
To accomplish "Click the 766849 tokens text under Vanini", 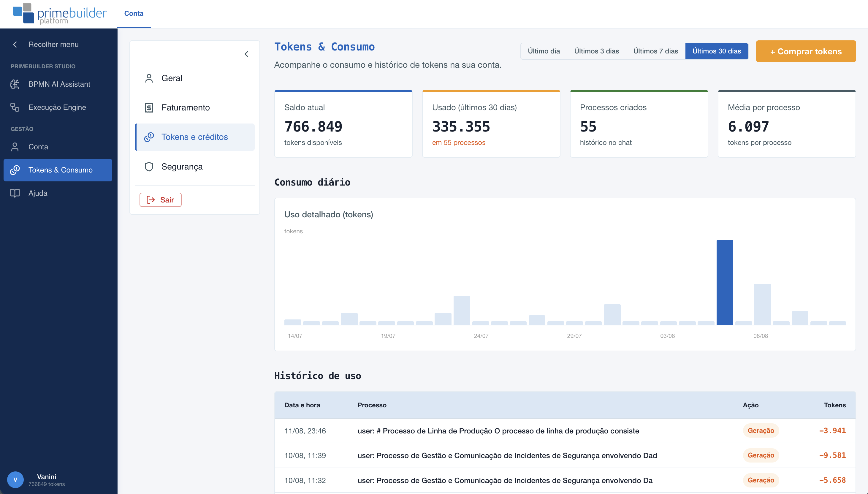I will [47, 484].
